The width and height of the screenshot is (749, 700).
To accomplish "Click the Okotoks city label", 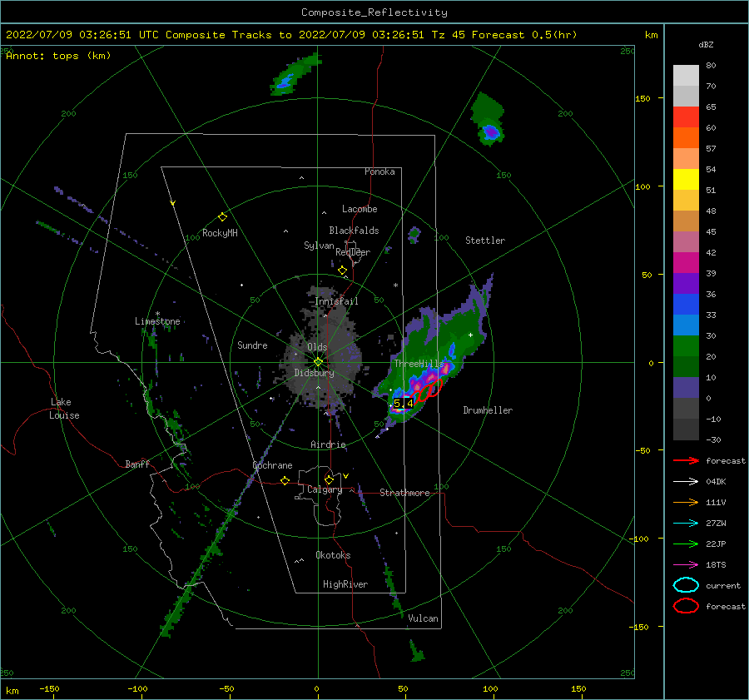I will coord(333,554).
